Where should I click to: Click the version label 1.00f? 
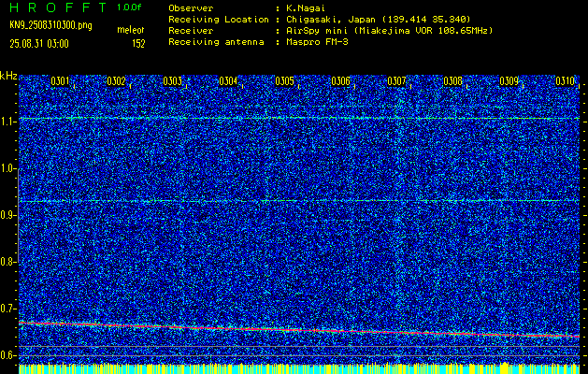click(129, 7)
